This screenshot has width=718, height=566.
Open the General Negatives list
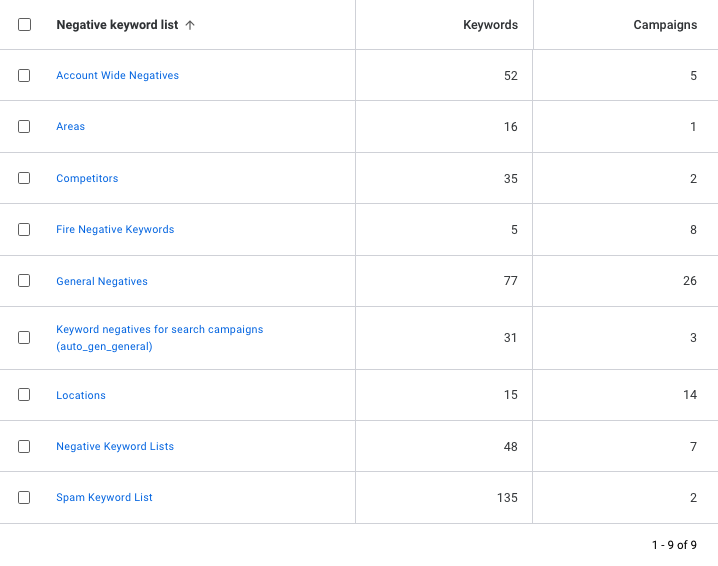[x=102, y=282]
